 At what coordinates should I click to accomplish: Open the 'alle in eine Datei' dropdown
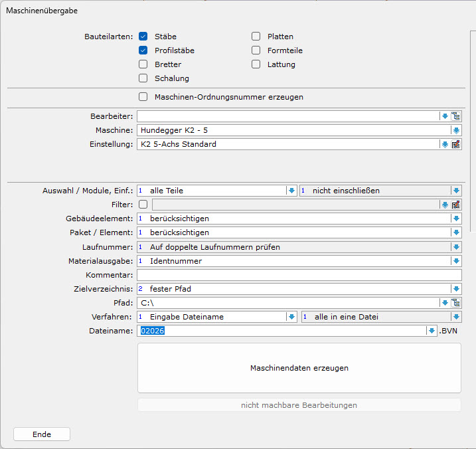point(456,317)
